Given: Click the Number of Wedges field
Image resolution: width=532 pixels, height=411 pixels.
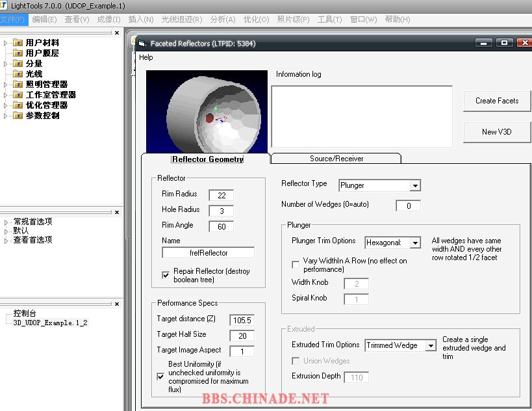Looking at the screenshot, I should point(408,206).
